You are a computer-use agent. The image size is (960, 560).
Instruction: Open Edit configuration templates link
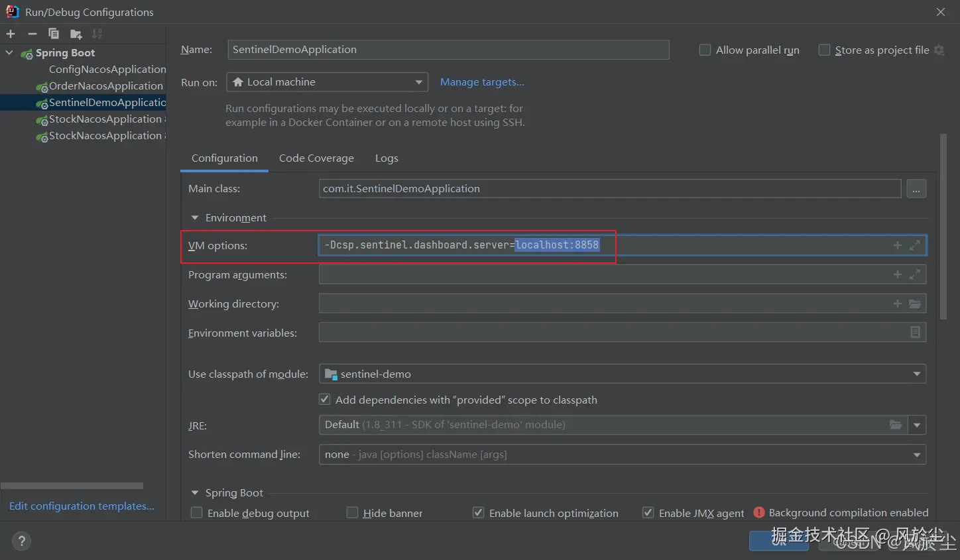click(x=82, y=506)
